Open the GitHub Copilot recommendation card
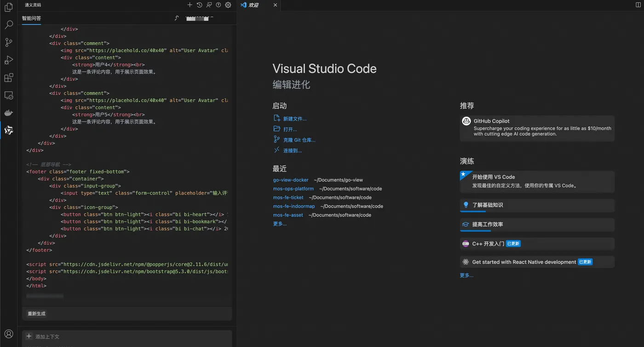Image resolution: width=644 pixels, height=347 pixels. click(537, 128)
